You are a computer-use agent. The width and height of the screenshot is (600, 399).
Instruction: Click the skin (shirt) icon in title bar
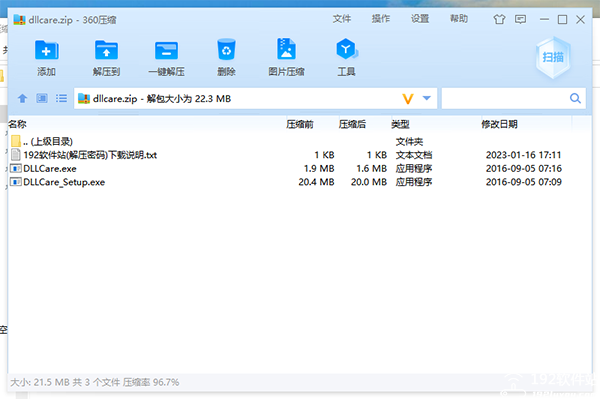pyautogui.click(x=499, y=19)
